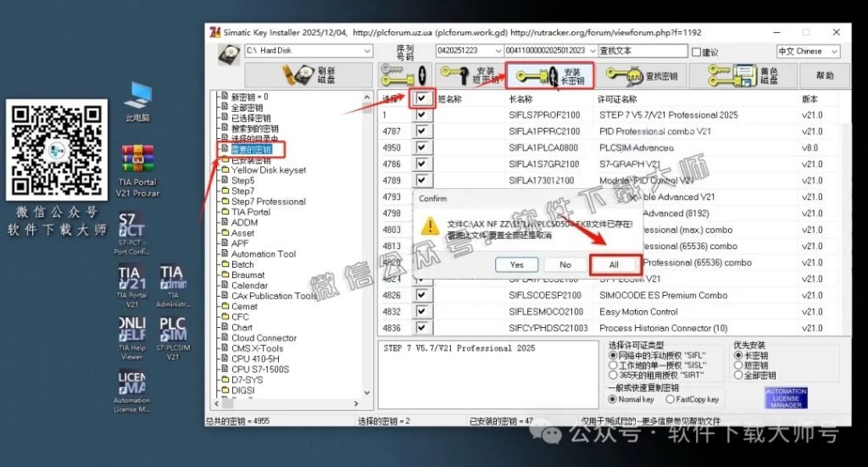The height and width of the screenshot is (467, 868).
Task: Open the C:\ Hard Disk drive dropdown
Action: point(367,51)
